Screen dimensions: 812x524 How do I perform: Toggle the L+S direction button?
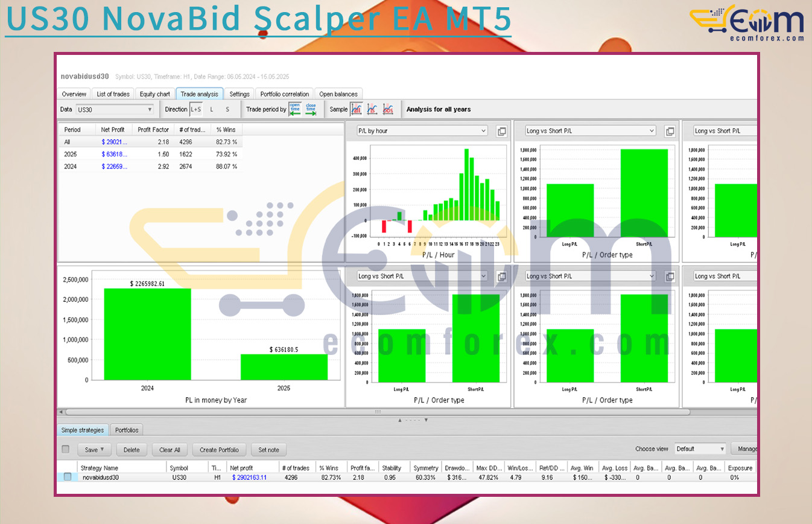196,109
